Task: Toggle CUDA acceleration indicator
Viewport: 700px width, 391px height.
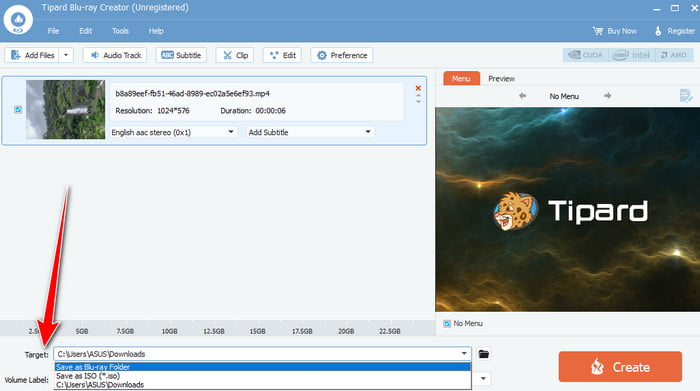Action: (x=585, y=55)
